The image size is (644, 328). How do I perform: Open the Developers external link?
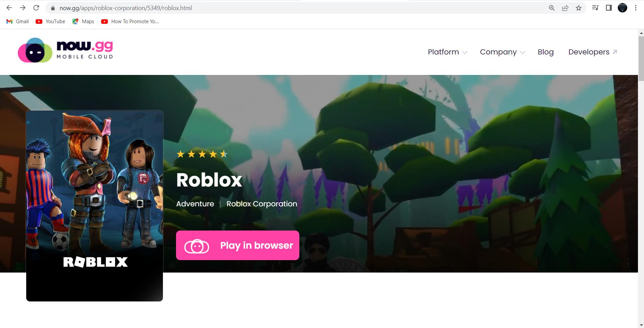(593, 52)
